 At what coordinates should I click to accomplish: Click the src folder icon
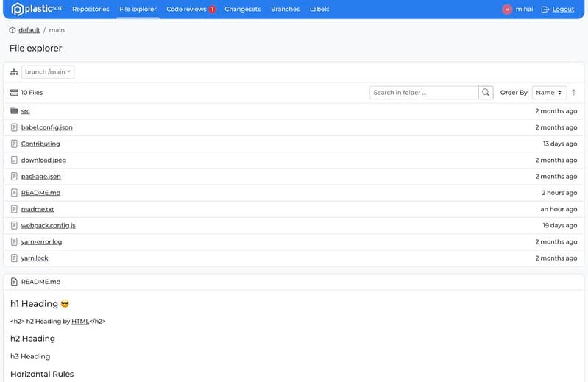click(14, 111)
